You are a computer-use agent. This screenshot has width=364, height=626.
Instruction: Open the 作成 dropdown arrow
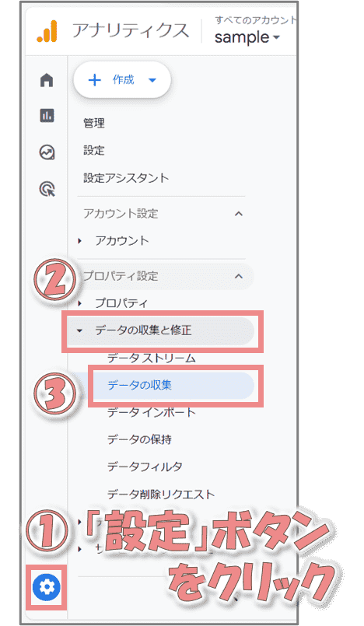pos(152,80)
